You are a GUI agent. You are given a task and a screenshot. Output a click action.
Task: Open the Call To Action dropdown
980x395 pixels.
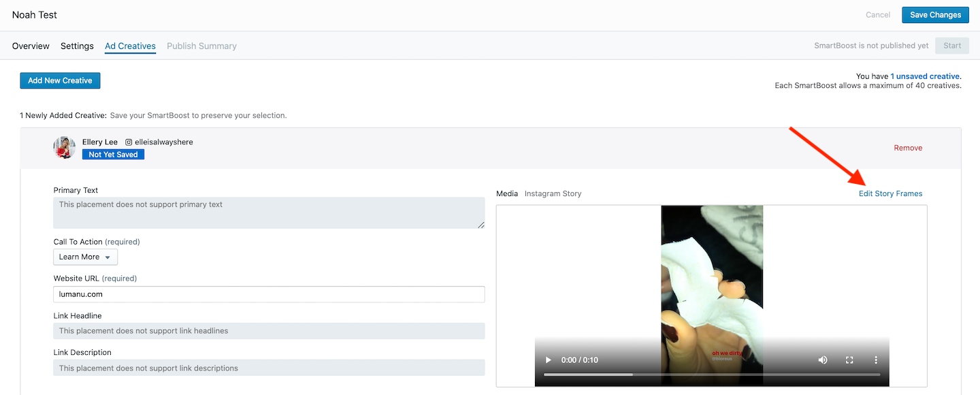coord(86,257)
